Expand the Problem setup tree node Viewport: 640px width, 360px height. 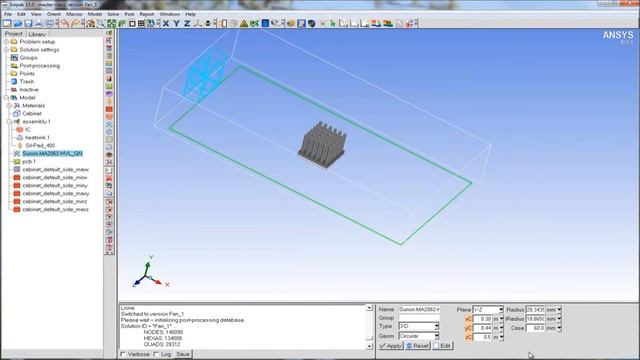6,42
